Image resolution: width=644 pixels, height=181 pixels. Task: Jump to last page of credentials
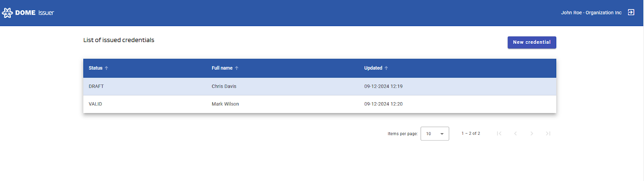[x=548, y=134]
